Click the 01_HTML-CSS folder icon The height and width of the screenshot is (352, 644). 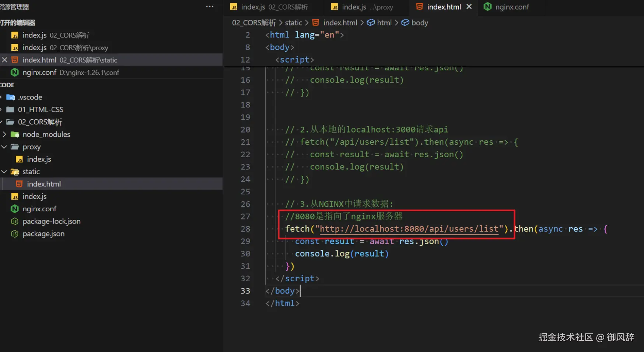point(10,110)
